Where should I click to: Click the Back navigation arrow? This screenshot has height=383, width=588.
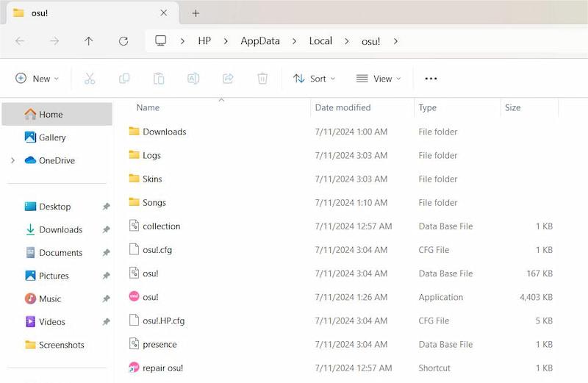(x=20, y=41)
